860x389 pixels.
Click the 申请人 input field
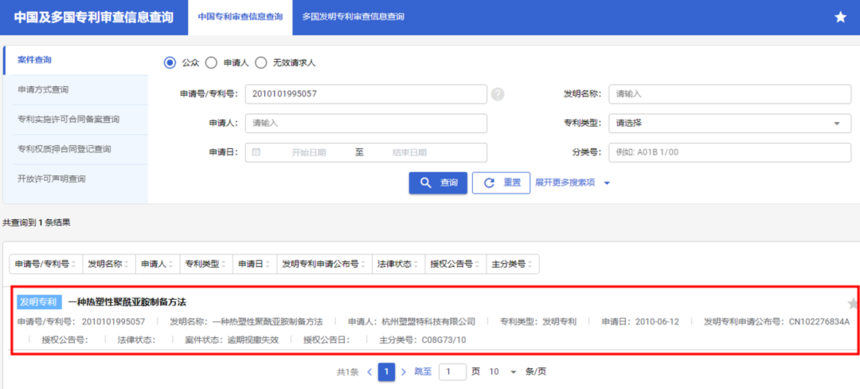366,123
